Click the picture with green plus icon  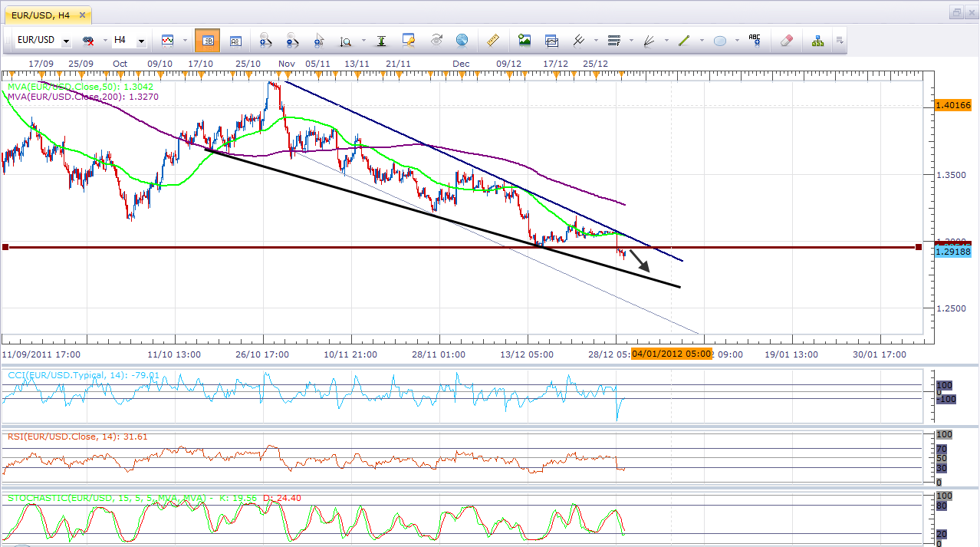525,40
